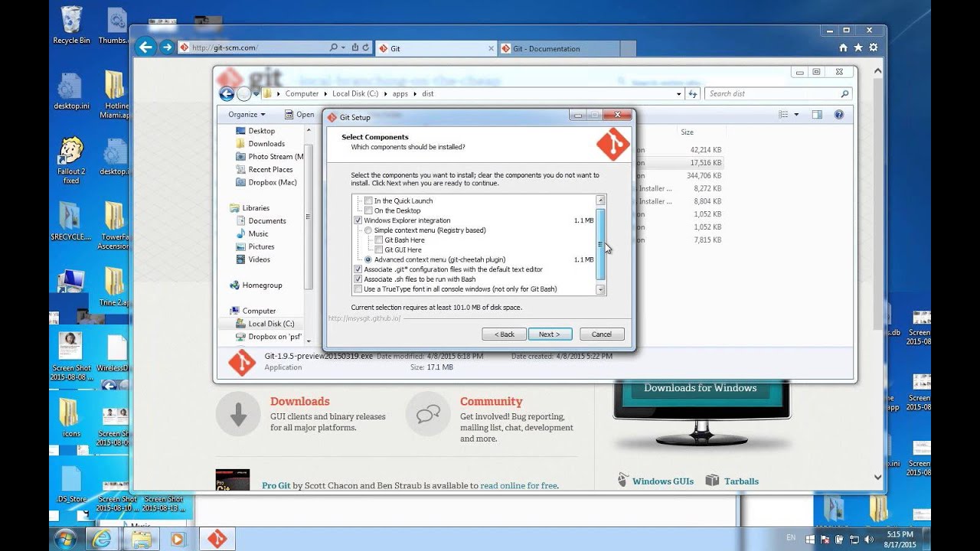Switch to the Git - Documentation tab
Image resolution: width=980 pixels, height=551 pixels.
tap(559, 48)
